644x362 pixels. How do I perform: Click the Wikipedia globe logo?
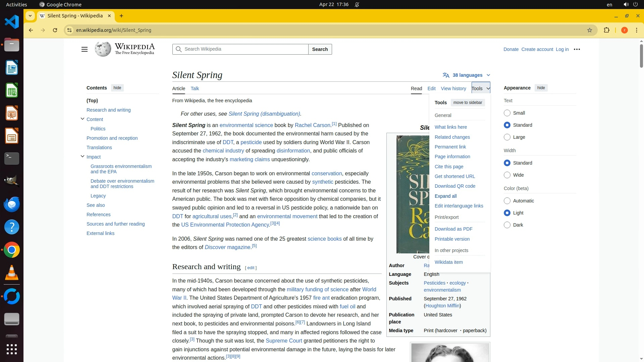point(103,49)
